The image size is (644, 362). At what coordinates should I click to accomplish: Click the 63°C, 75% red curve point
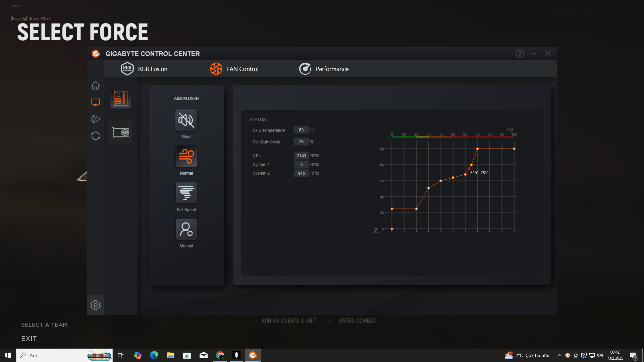point(469,169)
